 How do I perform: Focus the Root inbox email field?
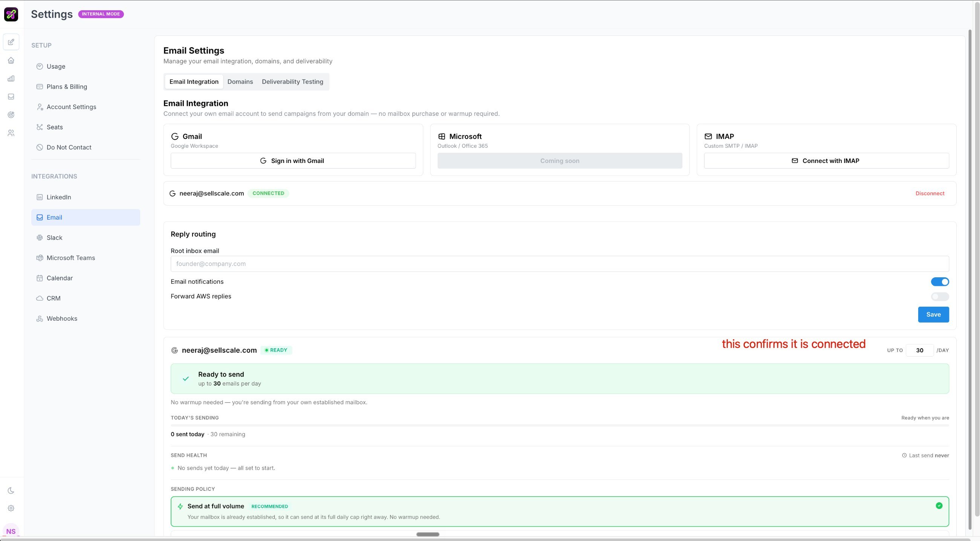click(560, 264)
